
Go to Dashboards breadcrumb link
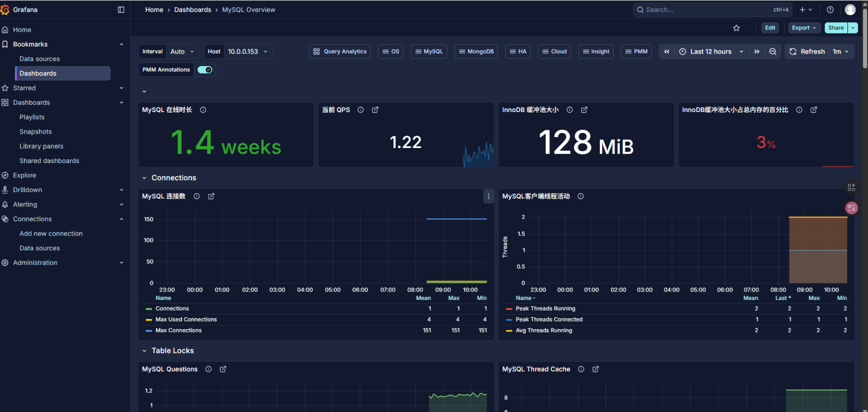[193, 9]
